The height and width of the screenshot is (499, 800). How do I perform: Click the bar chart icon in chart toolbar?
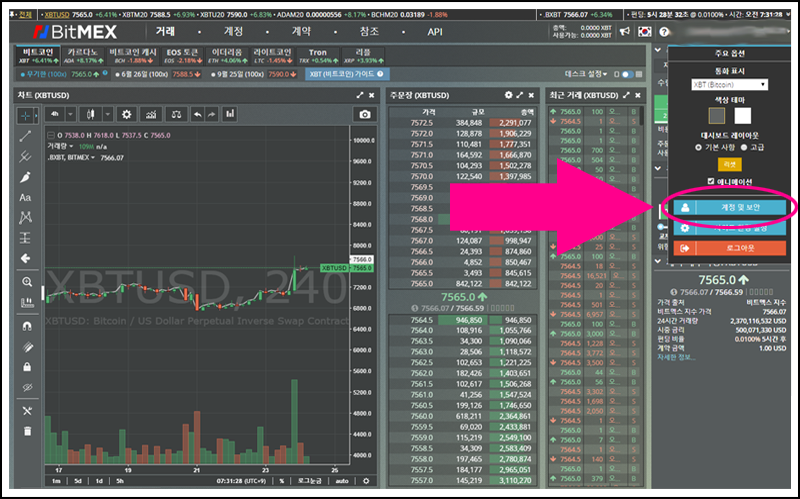(x=230, y=114)
